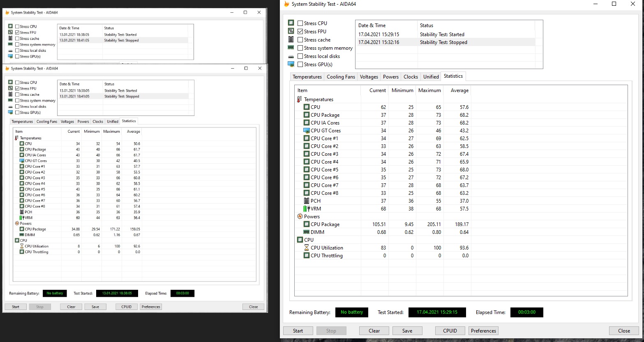644x342 pixels.
Task: Enable Stress CPU in the 13.01.2021 statistics window
Action: (17, 83)
